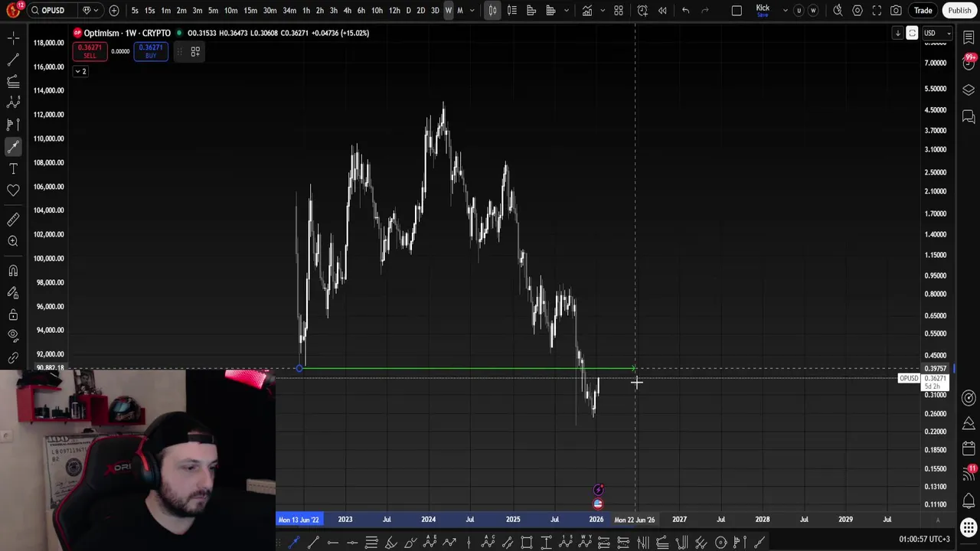Switch to the 15m timeframe

click(250, 11)
